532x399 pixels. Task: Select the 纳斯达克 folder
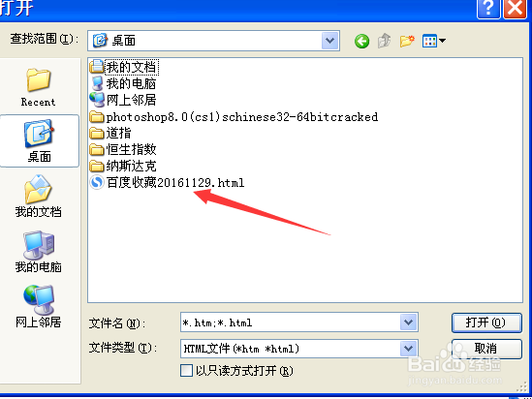[123, 167]
